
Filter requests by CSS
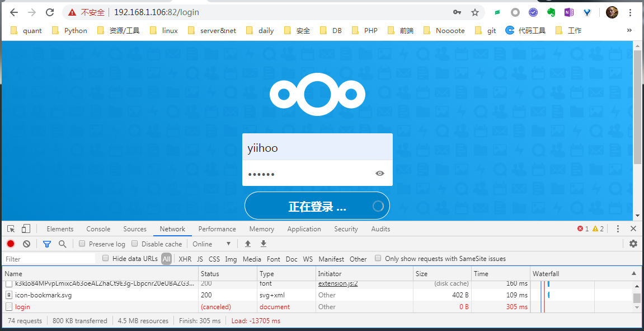(214, 259)
